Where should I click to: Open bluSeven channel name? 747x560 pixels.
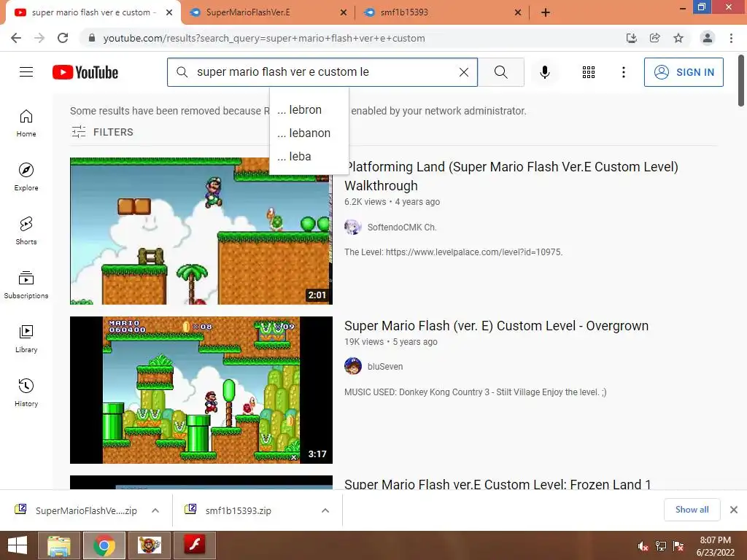[385, 367]
